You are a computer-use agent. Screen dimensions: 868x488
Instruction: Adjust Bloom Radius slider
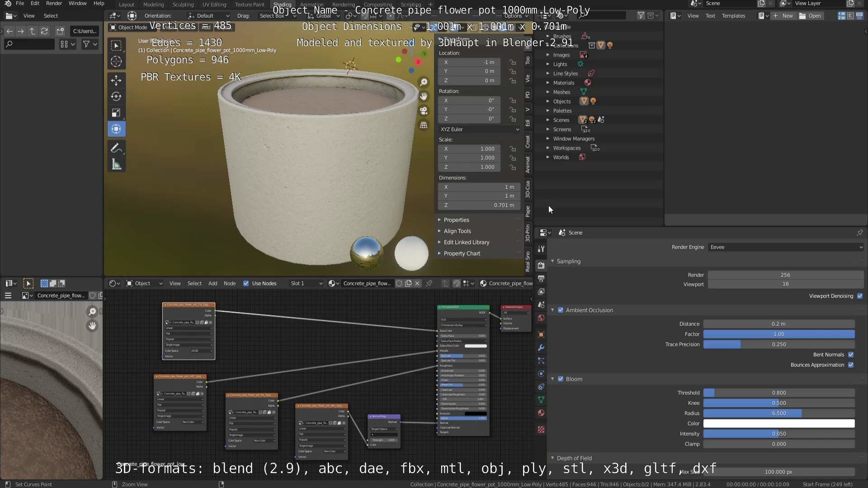point(779,413)
